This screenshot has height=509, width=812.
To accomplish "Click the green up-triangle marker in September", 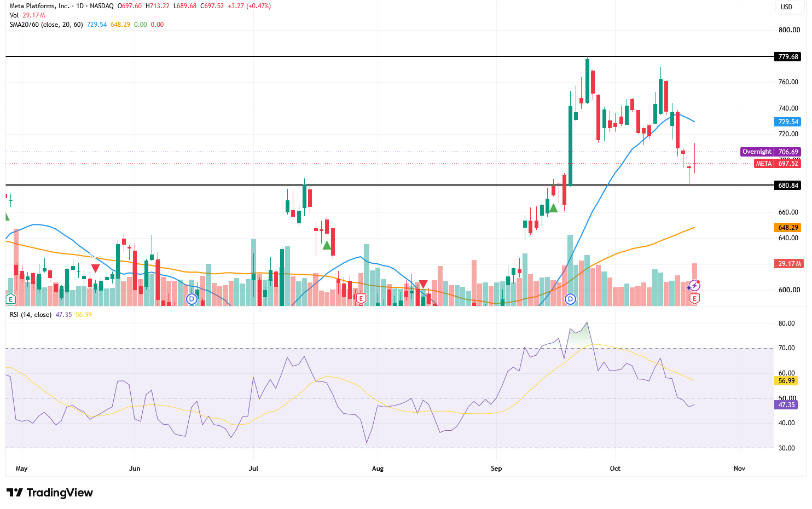I will [x=553, y=208].
